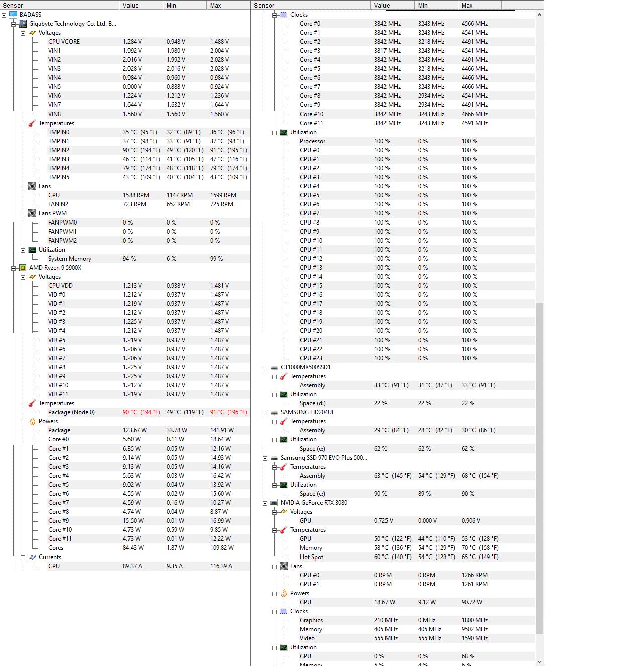The width and height of the screenshot is (644, 667).
Task: Click the left panel Sensor column header
Action: (x=60, y=5)
